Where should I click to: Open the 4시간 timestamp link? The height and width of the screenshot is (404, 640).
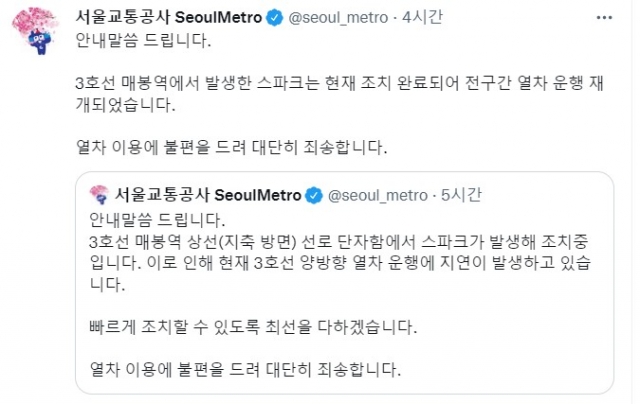point(422,18)
